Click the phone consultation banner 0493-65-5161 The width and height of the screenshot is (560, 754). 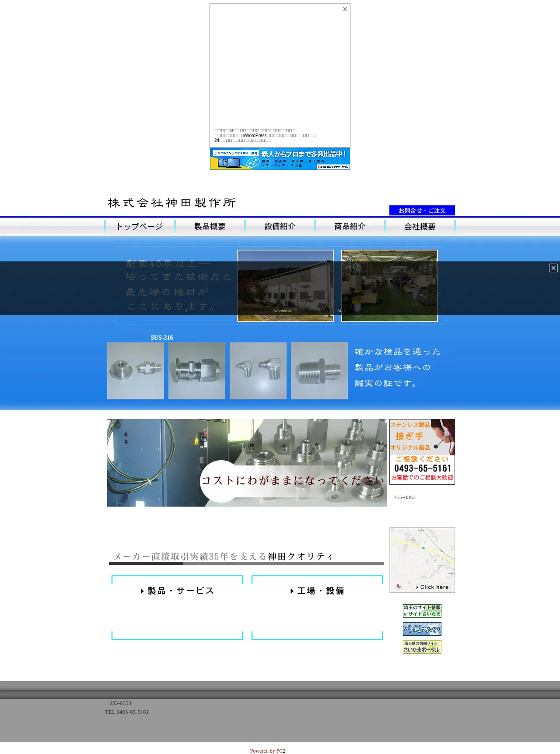click(422, 452)
